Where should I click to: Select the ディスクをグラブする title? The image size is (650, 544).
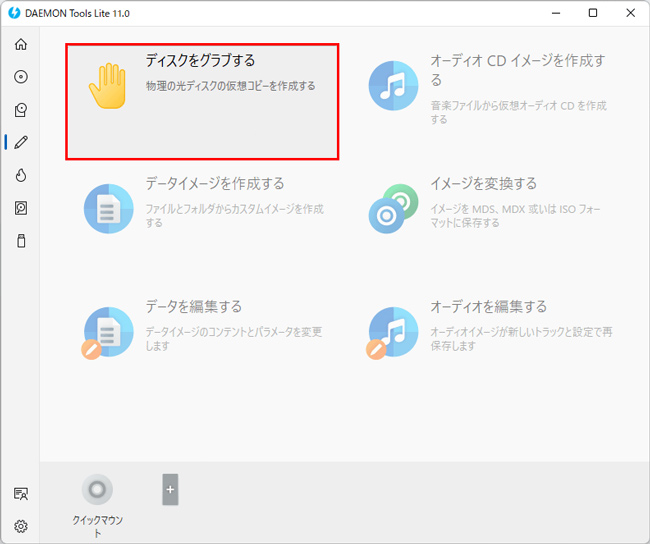click(200, 61)
